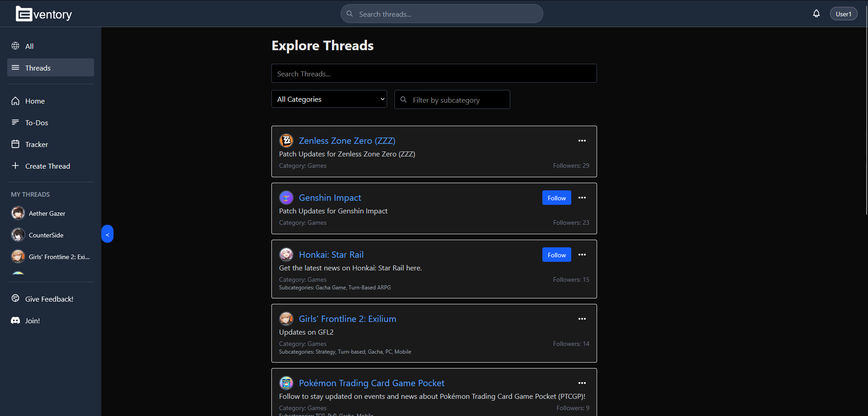The width and height of the screenshot is (868, 416).
Task: Focus the Search Threads field under Explore Threads
Action: coord(434,73)
